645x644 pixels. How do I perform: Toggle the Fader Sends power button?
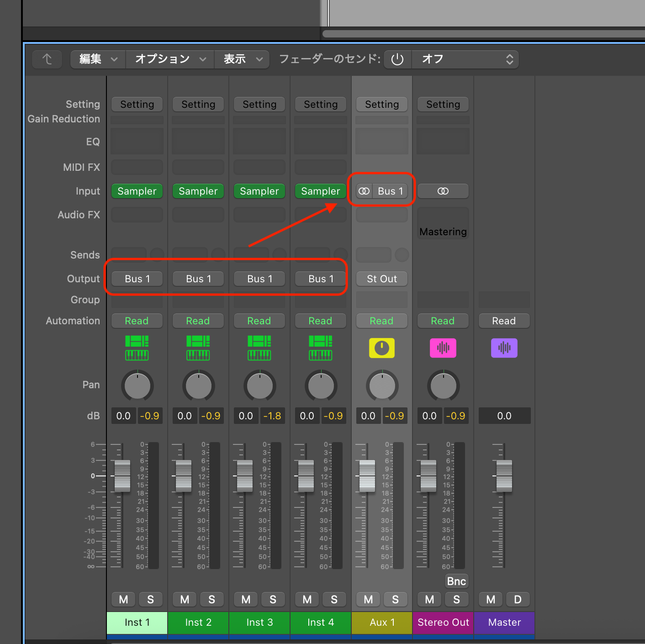pyautogui.click(x=397, y=59)
